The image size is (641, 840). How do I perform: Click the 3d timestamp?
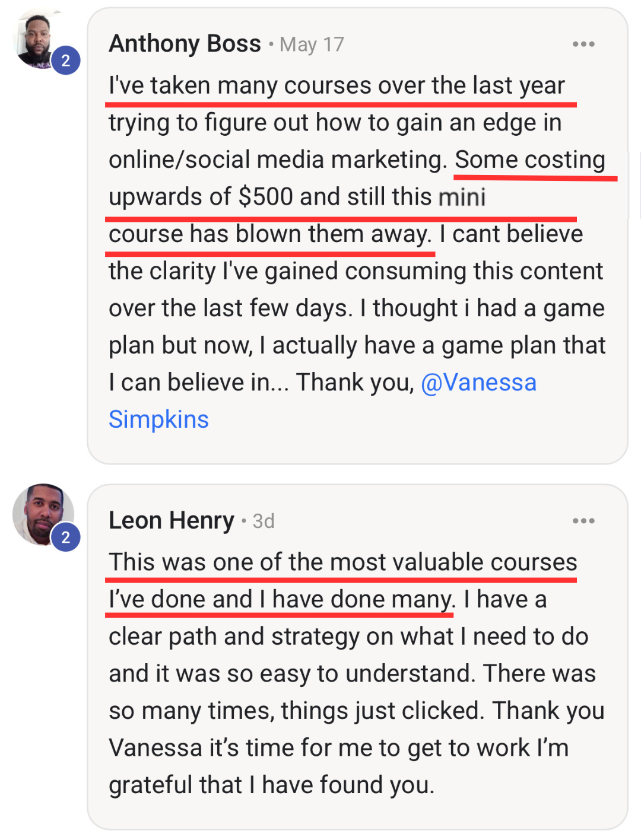(264, 521)
